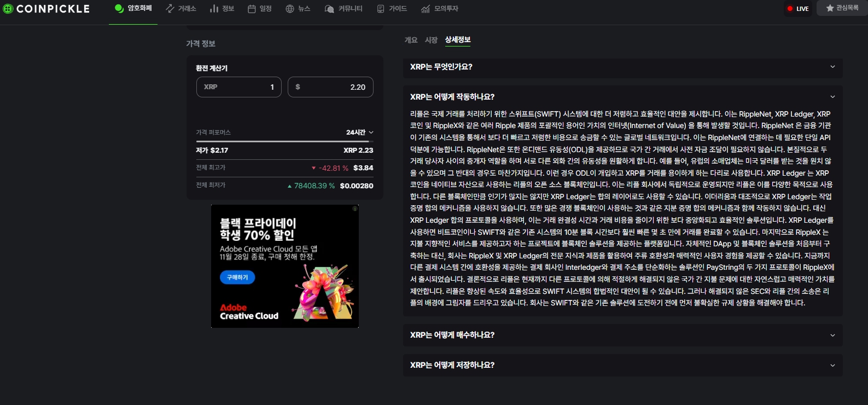Open the 암호화폐 nav tab
Viewport: 868px width, 405px height.
133,9
